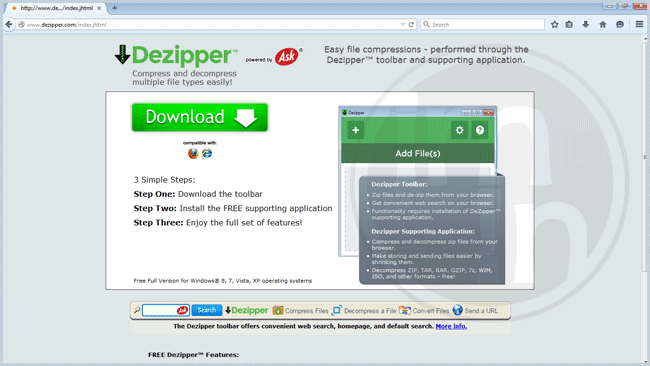Screen dimensions: 650x366
Task: Open new tab with plus button
Action: click(114, 8)
